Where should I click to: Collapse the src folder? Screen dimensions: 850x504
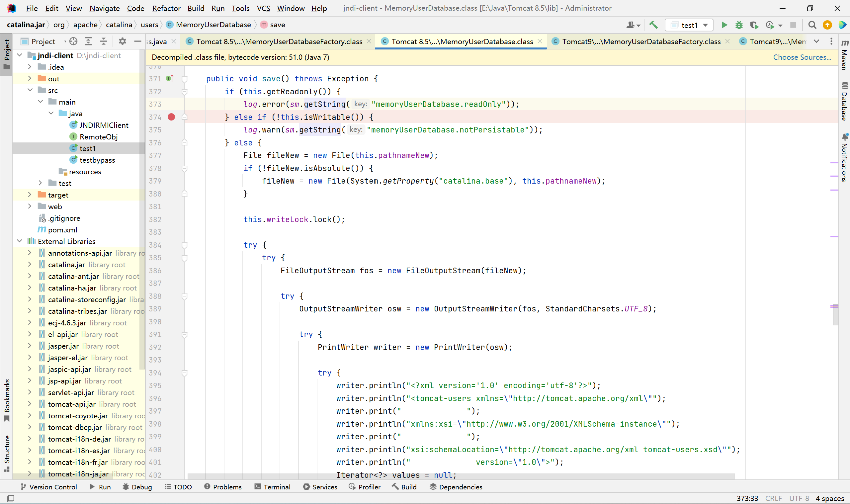point(30,90)
